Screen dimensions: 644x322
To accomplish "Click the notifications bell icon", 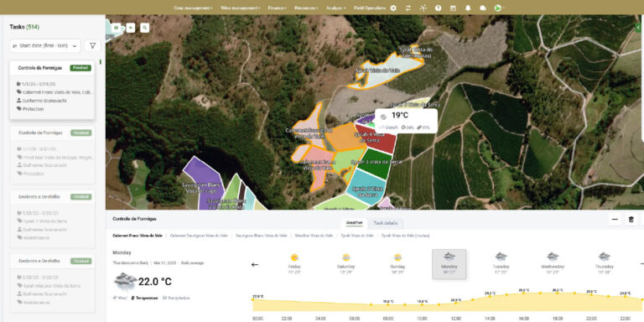I will tap(468, 8).
